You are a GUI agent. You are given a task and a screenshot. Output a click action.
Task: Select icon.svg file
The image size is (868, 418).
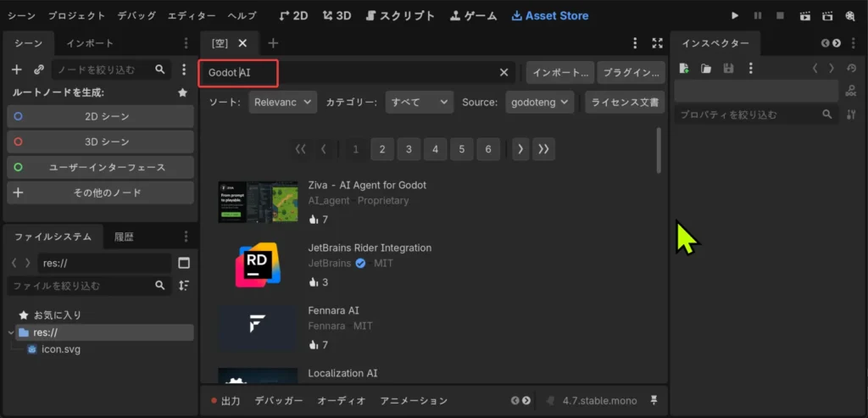coord(61,349)
